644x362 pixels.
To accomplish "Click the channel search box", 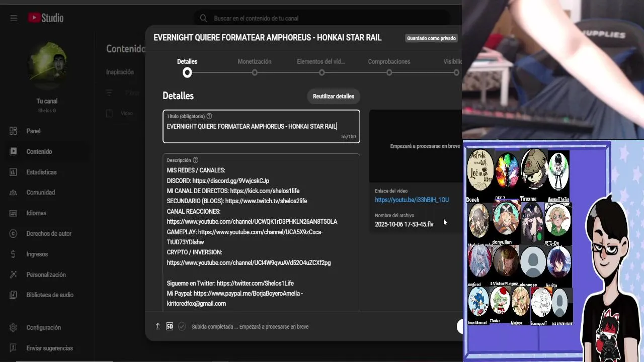I will 322,18.
